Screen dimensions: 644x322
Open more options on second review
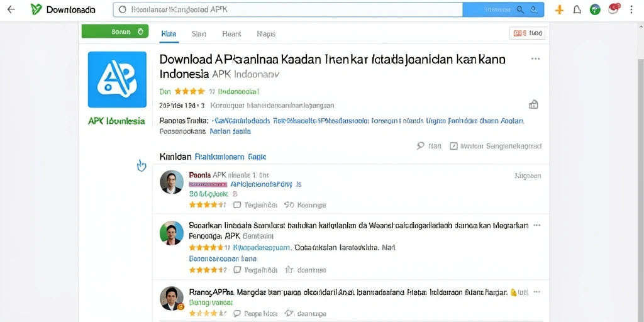537,226
